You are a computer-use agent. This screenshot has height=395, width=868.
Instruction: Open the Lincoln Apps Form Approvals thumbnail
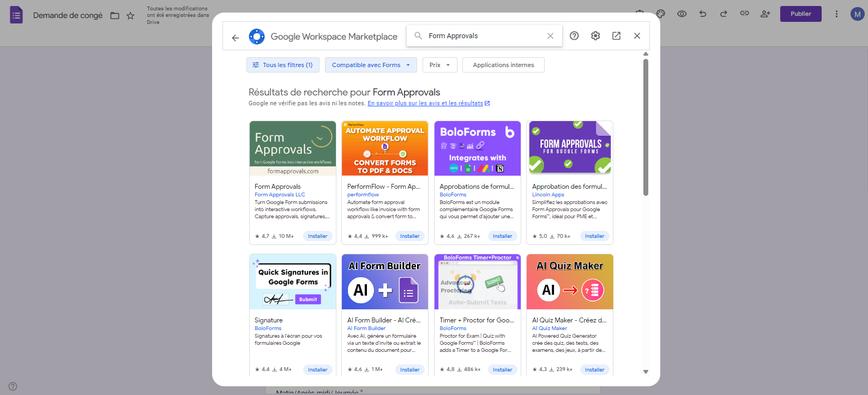(x=570, y=148)
